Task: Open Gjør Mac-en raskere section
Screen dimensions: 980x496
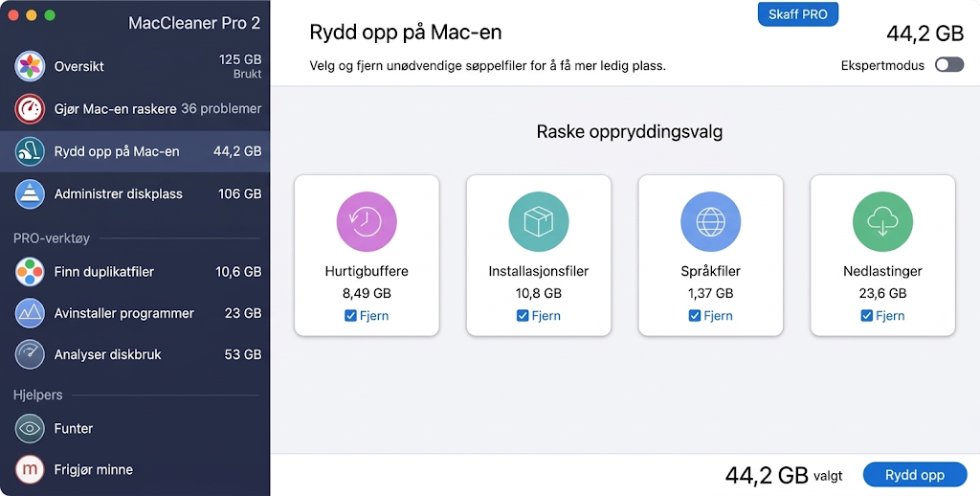Action: pyautogui.click(x=135, y=109)
